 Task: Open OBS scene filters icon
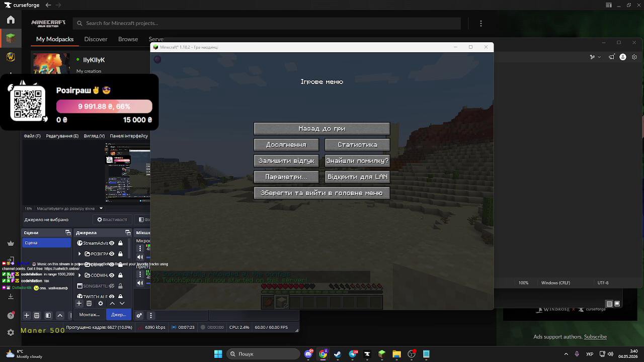click(x=48, y=315)
